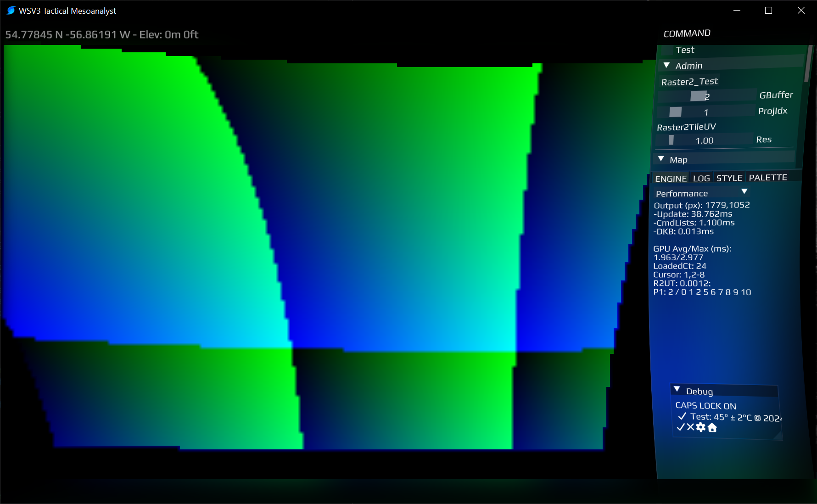The width and height of the screenshot is (817, 504).
Task: Click the GBuffer slider handle
Action: 698,96
